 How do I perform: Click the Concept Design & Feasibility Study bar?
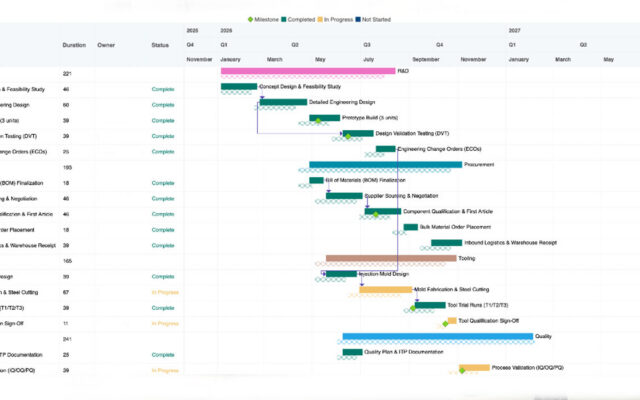tap(239, 87)
